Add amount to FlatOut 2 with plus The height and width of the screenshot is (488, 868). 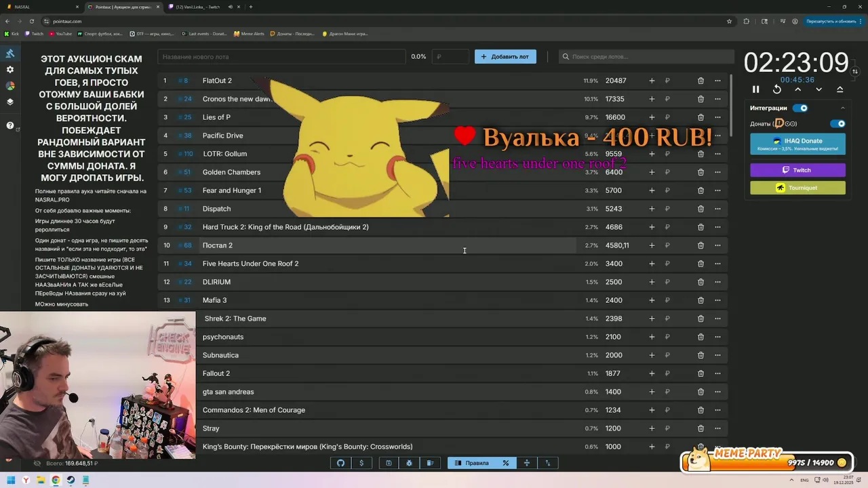pyautogui.click(x=652, y=81)
